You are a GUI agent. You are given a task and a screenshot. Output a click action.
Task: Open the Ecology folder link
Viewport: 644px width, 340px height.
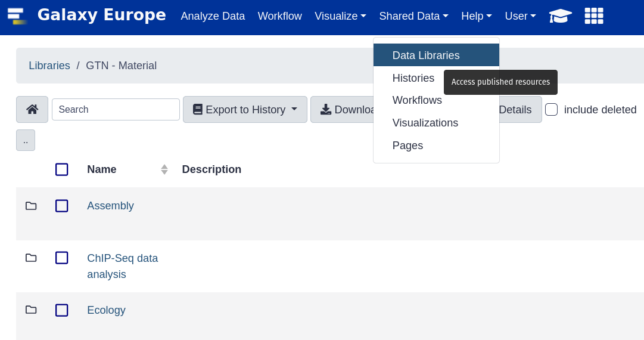(107, 310)
